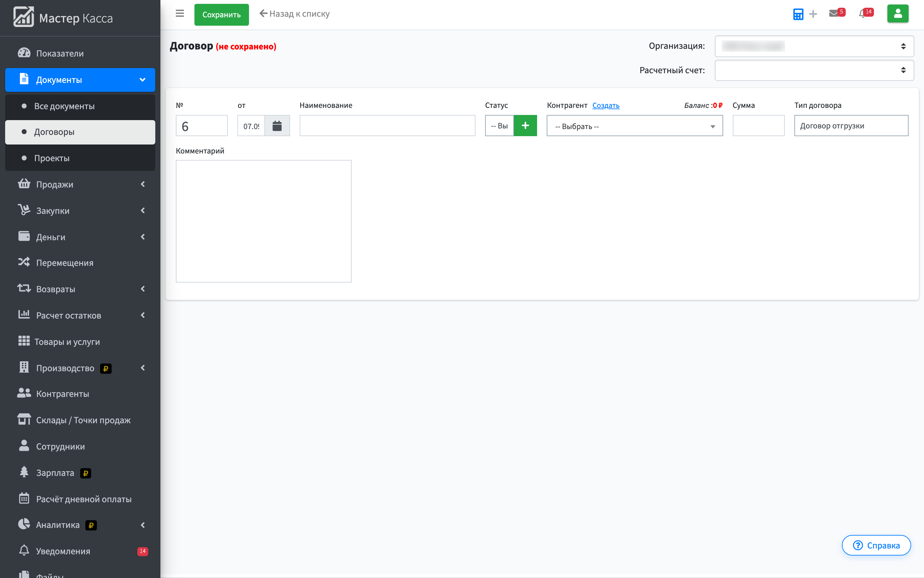Open messages envelope icon with badge 5
Viewport: 924px width, 578px height.
(837, 13)
